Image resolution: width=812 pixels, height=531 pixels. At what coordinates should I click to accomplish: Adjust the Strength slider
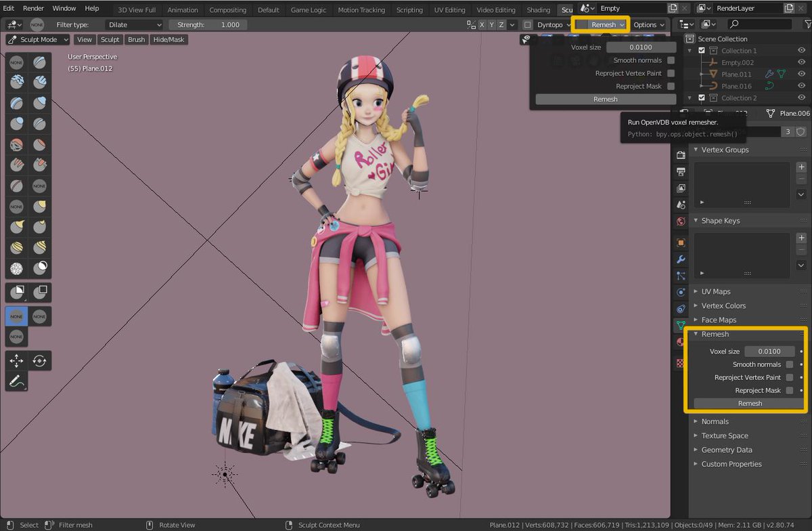pos(208,24)
